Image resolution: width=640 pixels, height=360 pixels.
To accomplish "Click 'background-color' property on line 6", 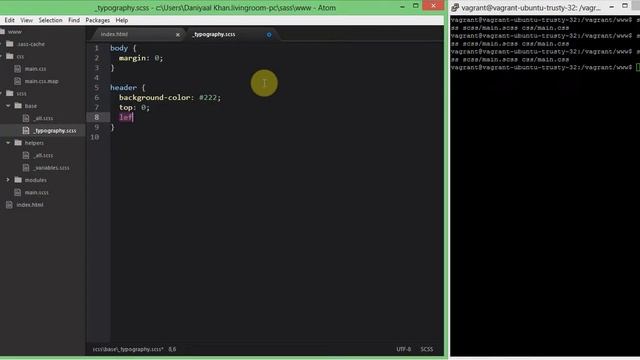I will pos(155,97).
